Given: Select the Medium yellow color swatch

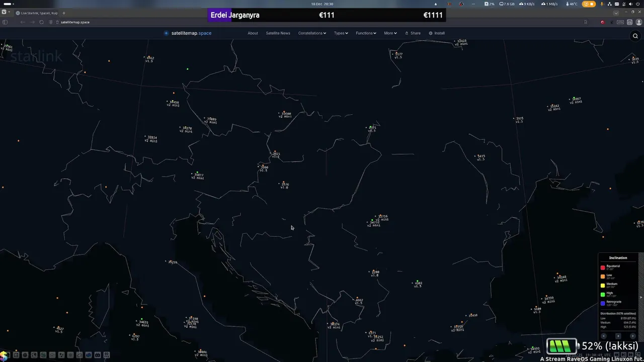Looking at the screenshot, I should 603,286.
